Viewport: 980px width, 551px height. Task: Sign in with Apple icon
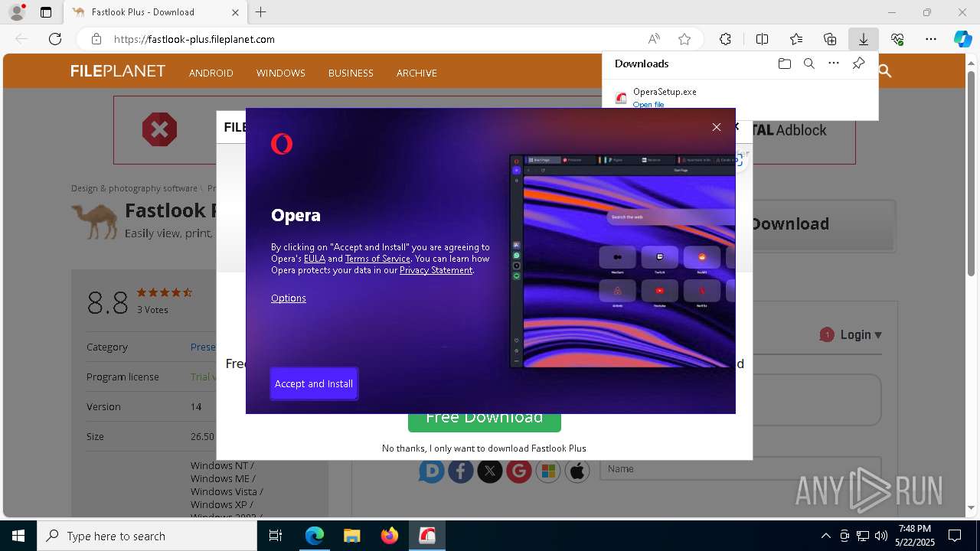(x=577, y=471)
